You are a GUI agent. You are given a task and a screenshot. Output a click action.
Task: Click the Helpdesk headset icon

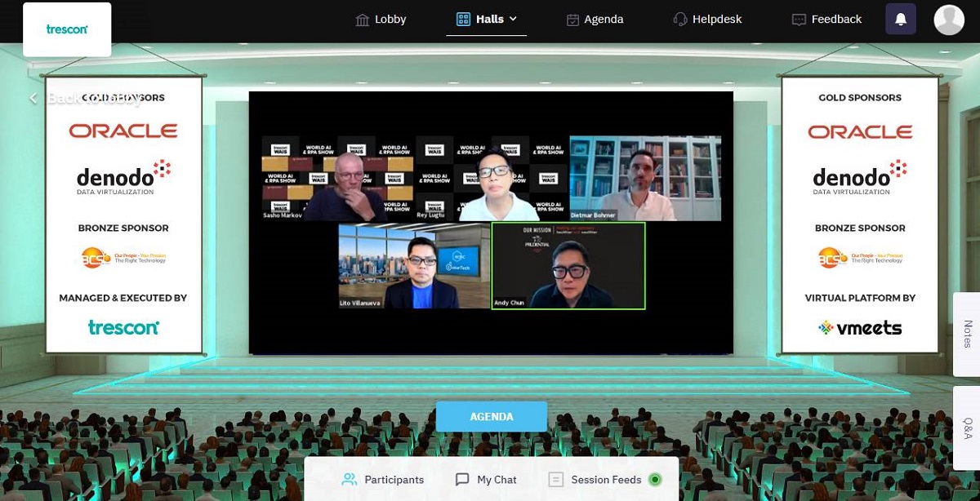coord(680,20)
